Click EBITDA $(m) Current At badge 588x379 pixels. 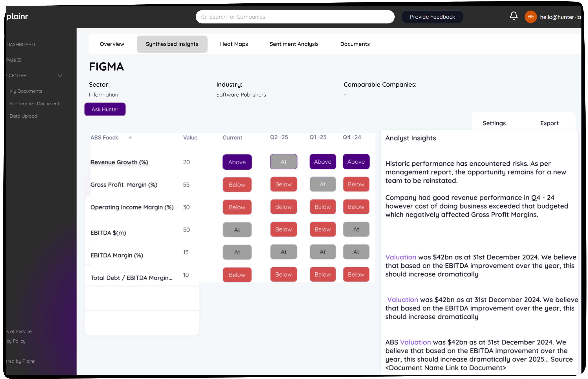click(237, 230)
